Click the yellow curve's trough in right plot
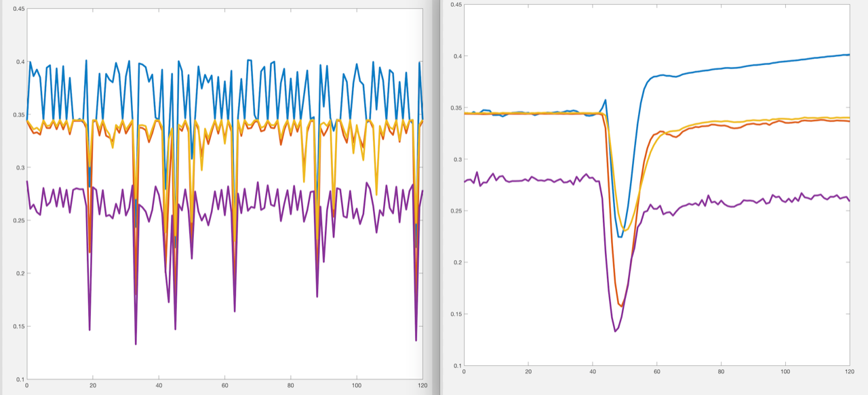This screenshot has width=868, height=395. pos(625,230)
